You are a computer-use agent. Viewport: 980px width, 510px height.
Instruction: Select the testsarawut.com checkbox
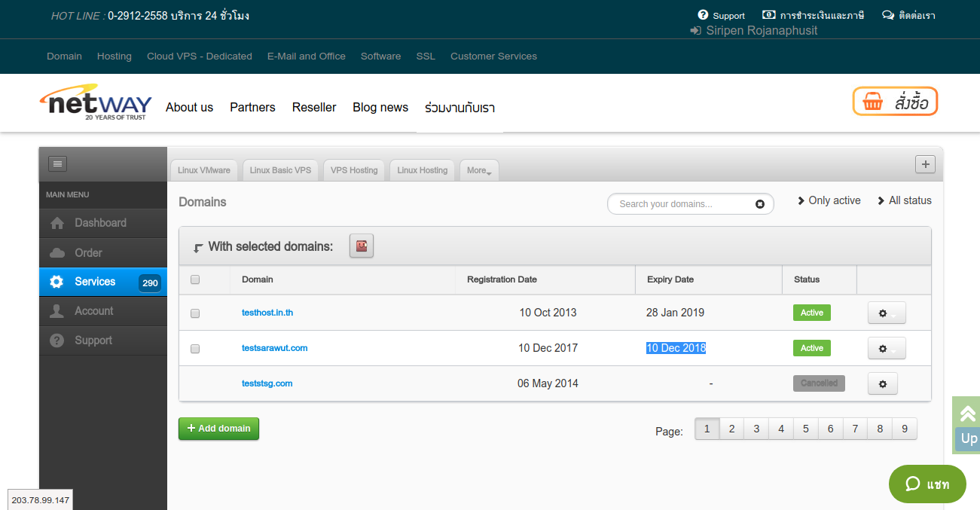[195, 349]
